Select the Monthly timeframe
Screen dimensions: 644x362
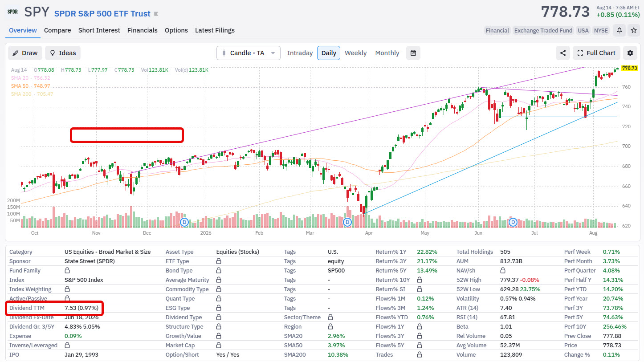tap(387, 53)
